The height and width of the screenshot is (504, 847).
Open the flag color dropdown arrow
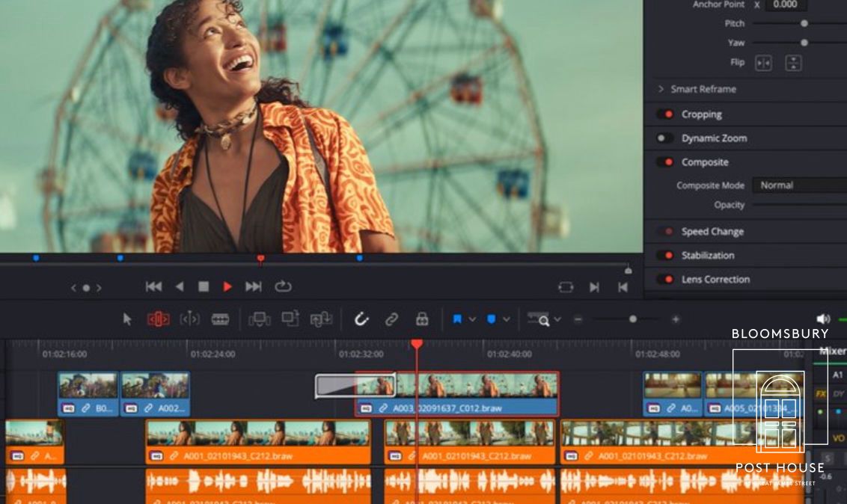click(472, 319)
